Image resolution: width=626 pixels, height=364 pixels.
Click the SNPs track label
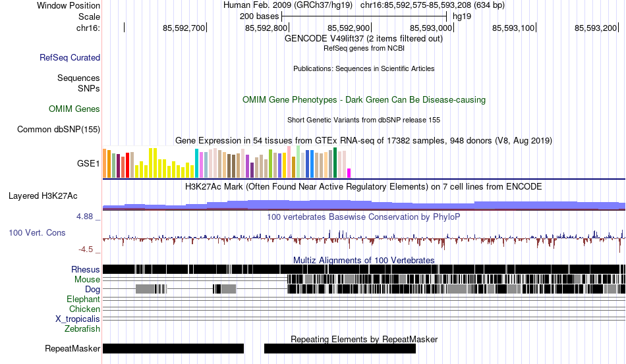(89, 88)
